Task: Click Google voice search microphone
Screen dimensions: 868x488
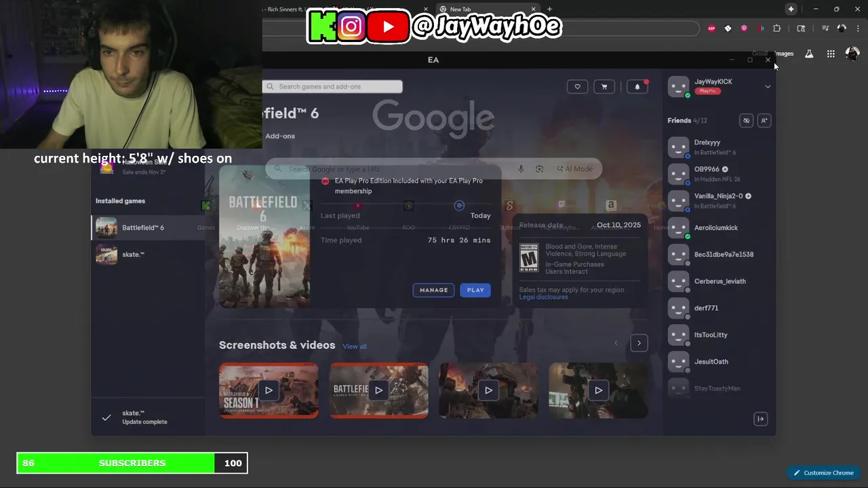Action: (521, 169)
